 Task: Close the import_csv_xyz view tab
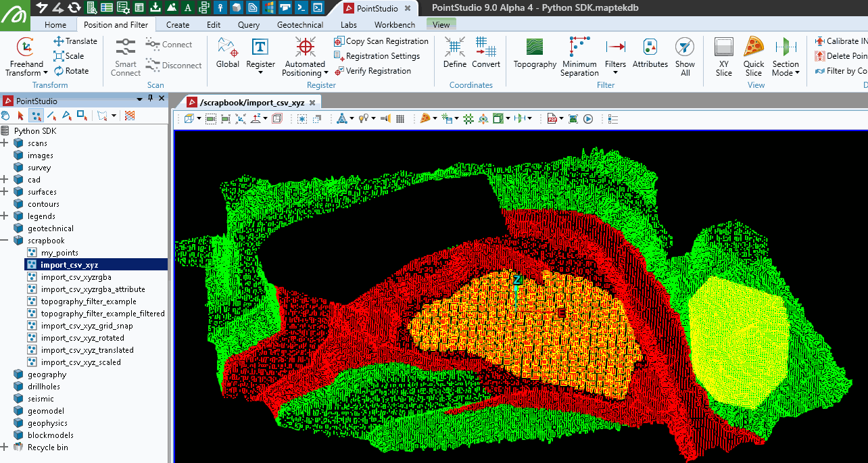pos(312,103)
